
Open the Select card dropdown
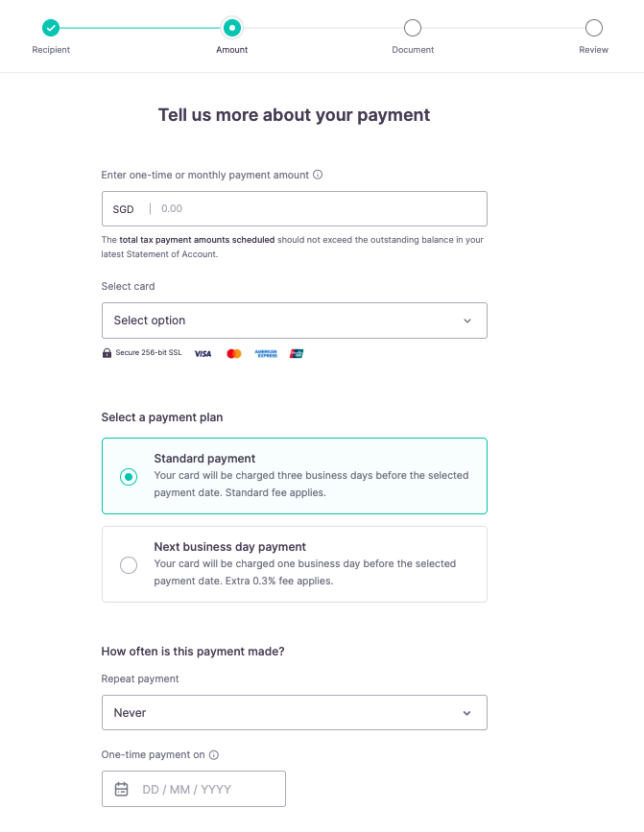coord(294,321)
